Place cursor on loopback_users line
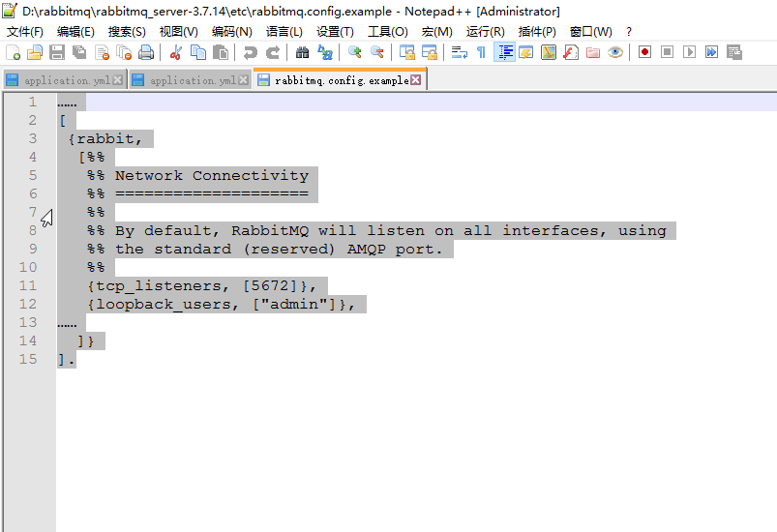This screenshot has height=532, width=777. tap(221, 304)
